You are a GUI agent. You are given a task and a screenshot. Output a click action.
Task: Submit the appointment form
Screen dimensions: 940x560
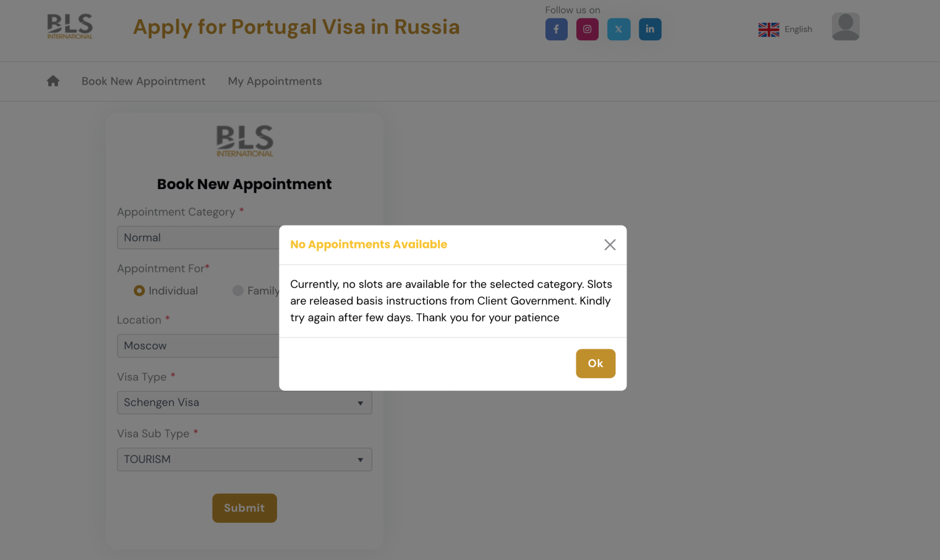point(244,508)
